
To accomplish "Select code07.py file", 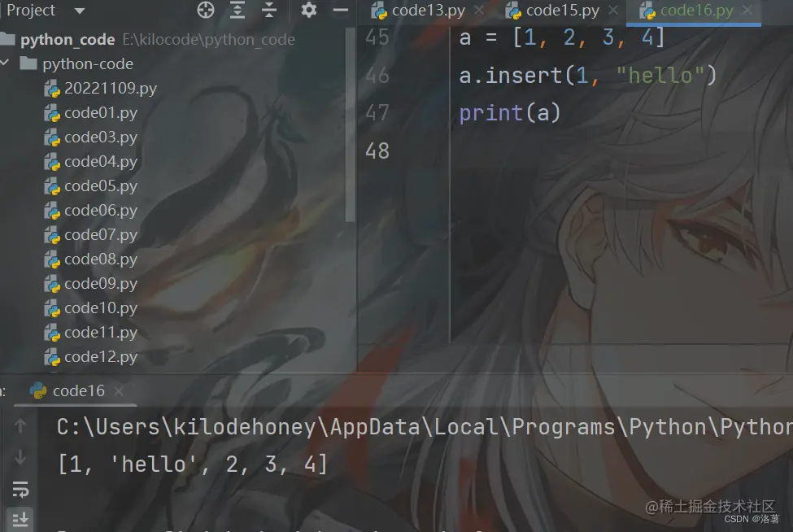I will coord(101,234).
